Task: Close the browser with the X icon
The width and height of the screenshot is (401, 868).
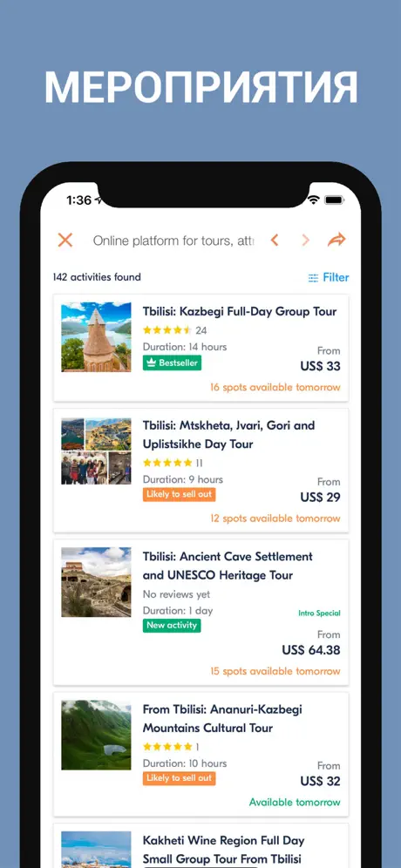Action: (x=65, y=241)
